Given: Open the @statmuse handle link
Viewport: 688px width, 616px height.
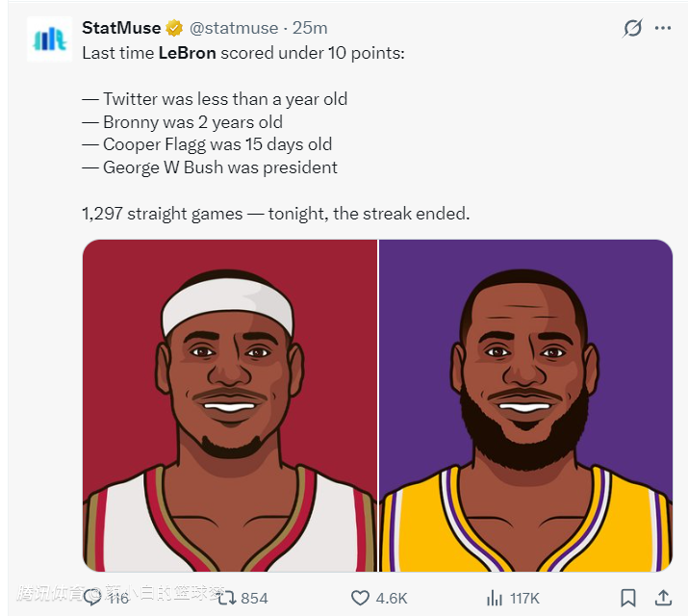Looking at the screenshot, I should click(x=232, y=28).
